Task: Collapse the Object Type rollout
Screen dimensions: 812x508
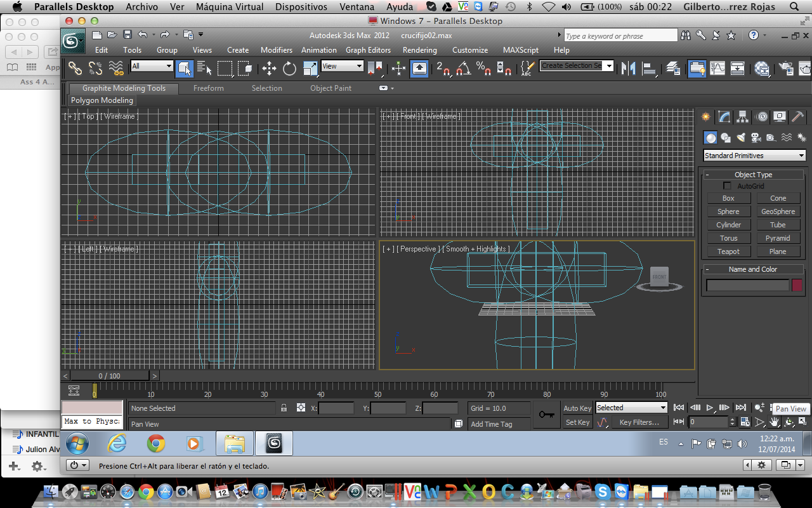Action: pyautogui.click(x=753, y=175)
